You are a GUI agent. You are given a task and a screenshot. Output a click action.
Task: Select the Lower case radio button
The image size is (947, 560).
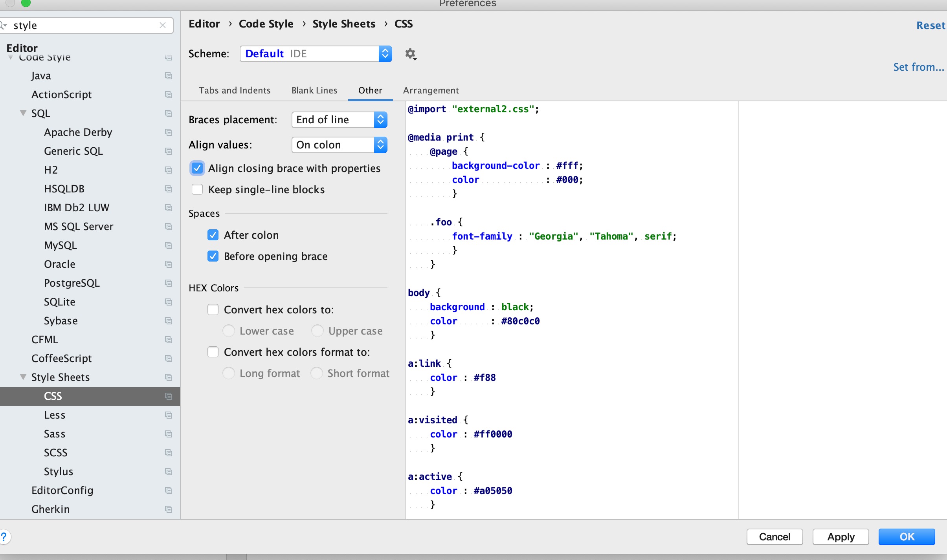[x=229, y=331]
